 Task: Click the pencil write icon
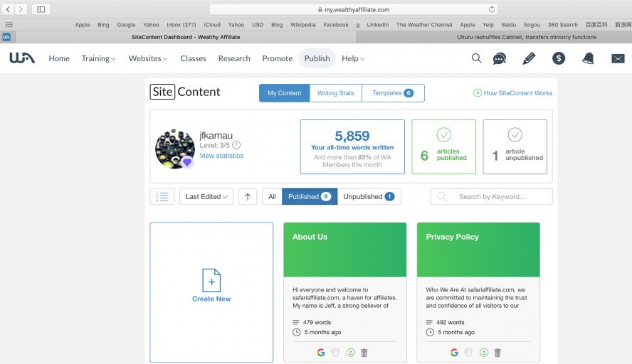pos(529,58)
